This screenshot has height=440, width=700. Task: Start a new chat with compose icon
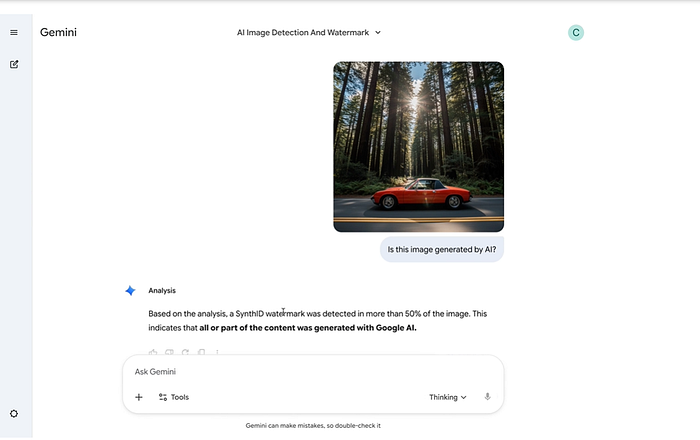[x=14, y=64]
